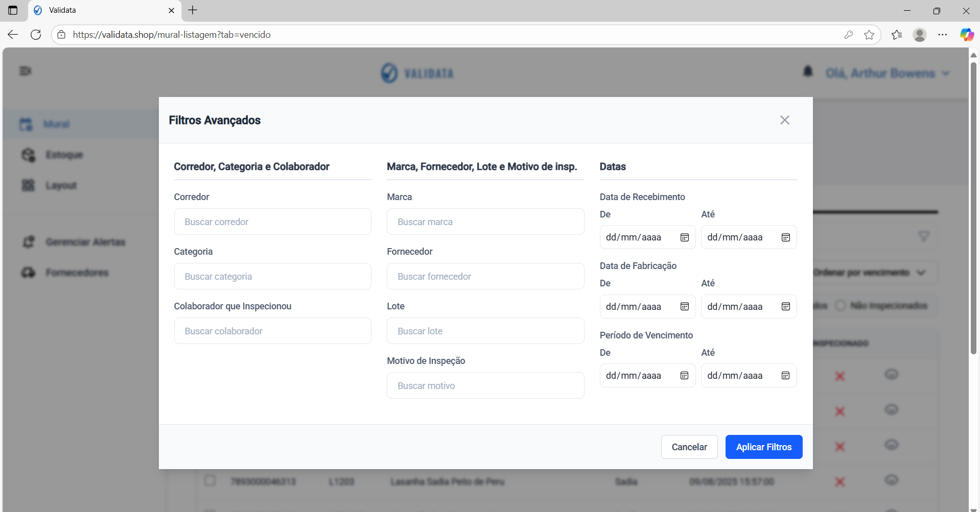
Task: Open the Olá, Arthur Bowens user menu
Action: point(887,73)
